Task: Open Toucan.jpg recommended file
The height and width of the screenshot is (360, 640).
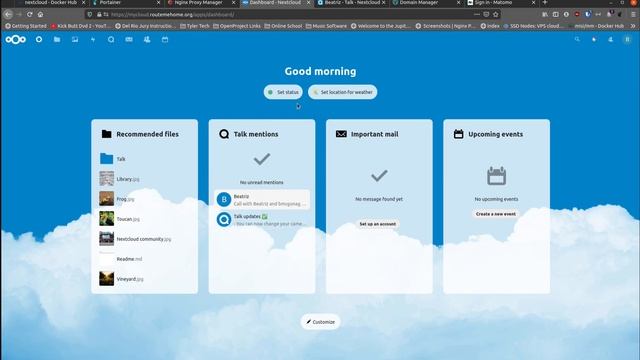Action: click(144, 219)
